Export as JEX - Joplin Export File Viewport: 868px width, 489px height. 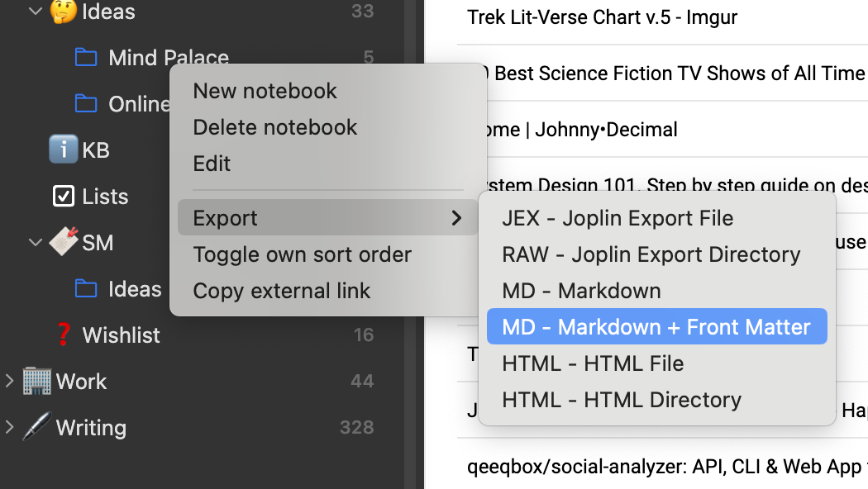(618, 218)
